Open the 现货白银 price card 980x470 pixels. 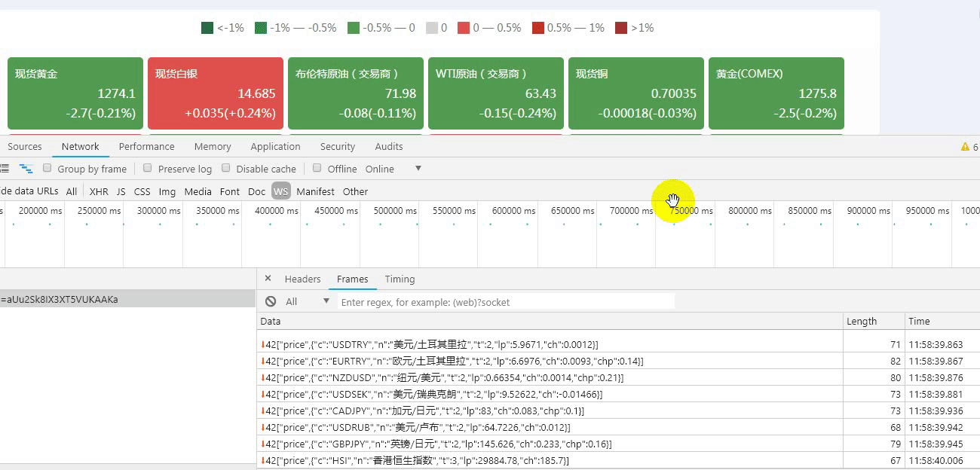(216, 93)
